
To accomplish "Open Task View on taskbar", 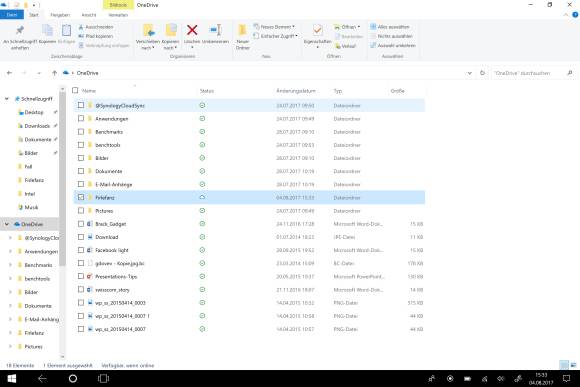I will click(x=103, y=378).
